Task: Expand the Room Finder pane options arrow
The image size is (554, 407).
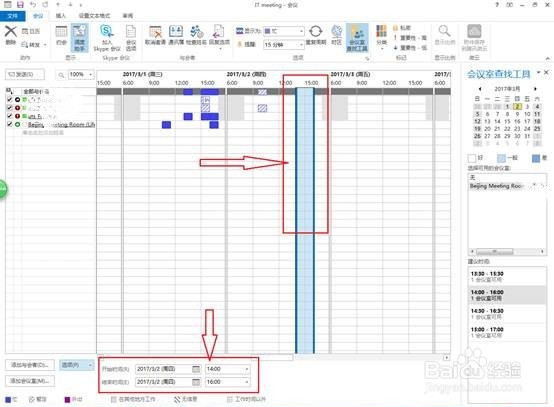Action: (538, 72)
